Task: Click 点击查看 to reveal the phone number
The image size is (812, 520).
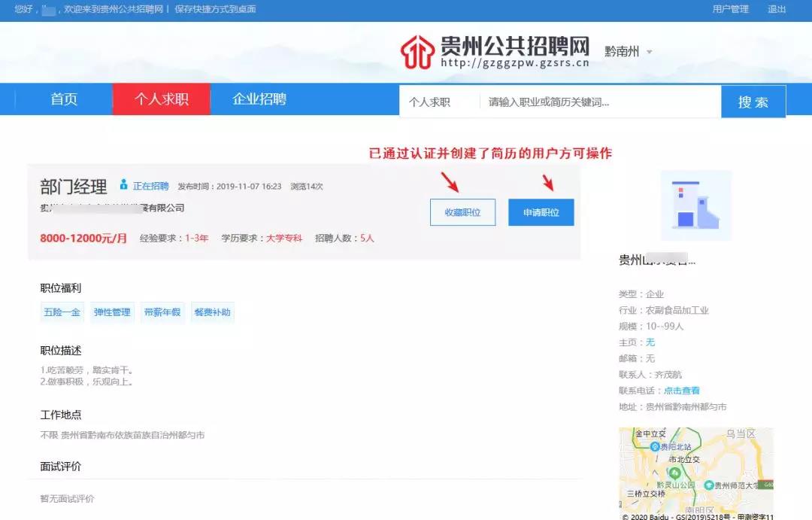Action: click(x=681, y=390)
